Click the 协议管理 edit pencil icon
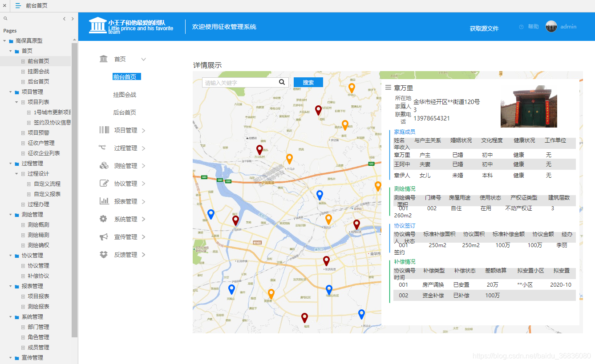The width and height of the screenshot is (595, 364). tap(104, 183)
